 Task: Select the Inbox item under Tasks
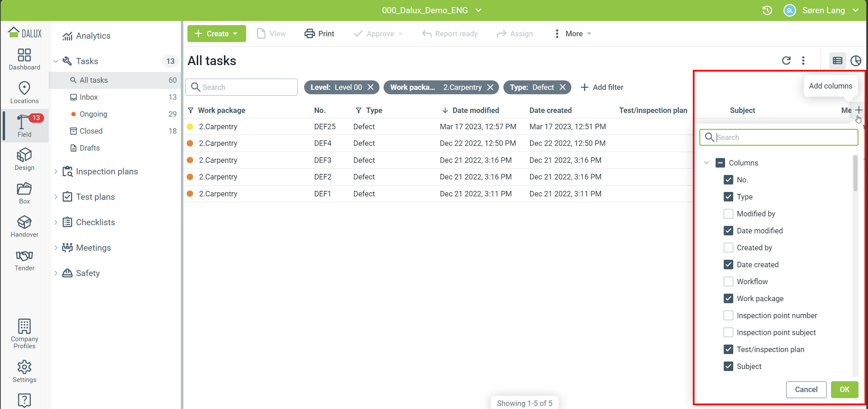coord(89,97)
